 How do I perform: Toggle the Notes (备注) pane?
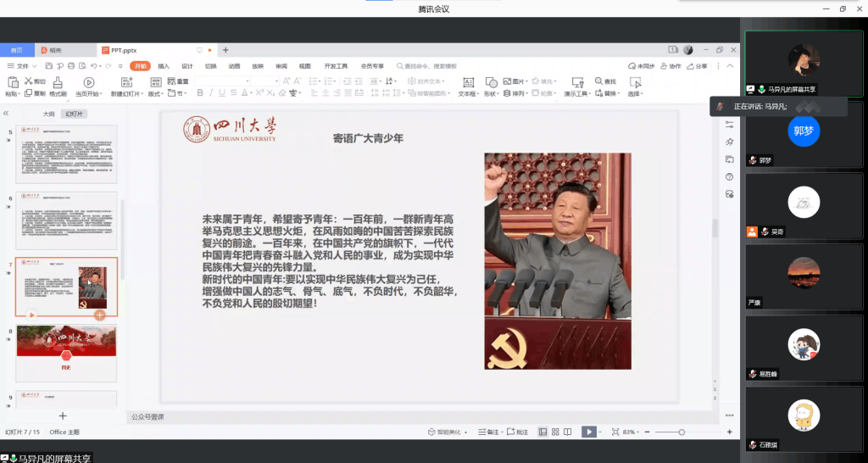tap(489, 432)
